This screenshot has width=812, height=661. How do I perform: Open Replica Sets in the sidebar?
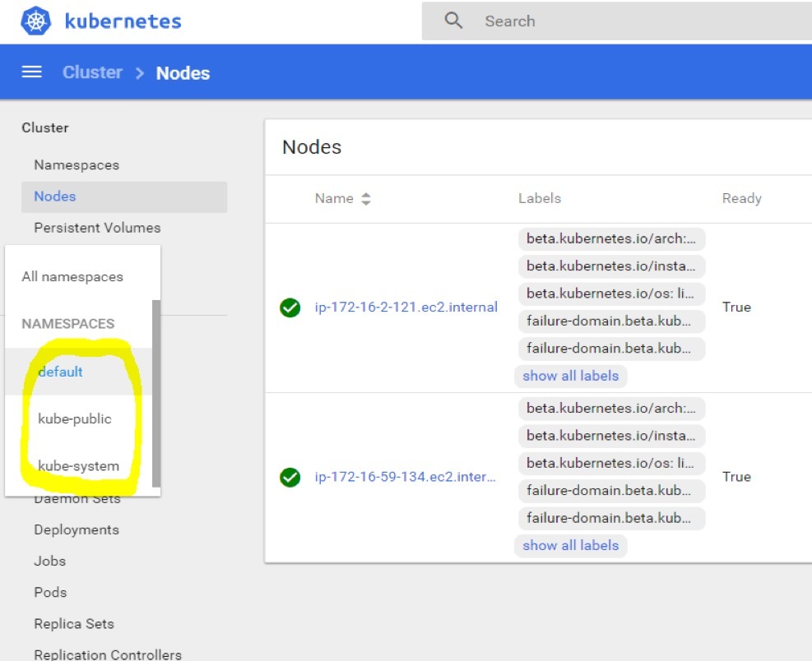tap(74, 624)
